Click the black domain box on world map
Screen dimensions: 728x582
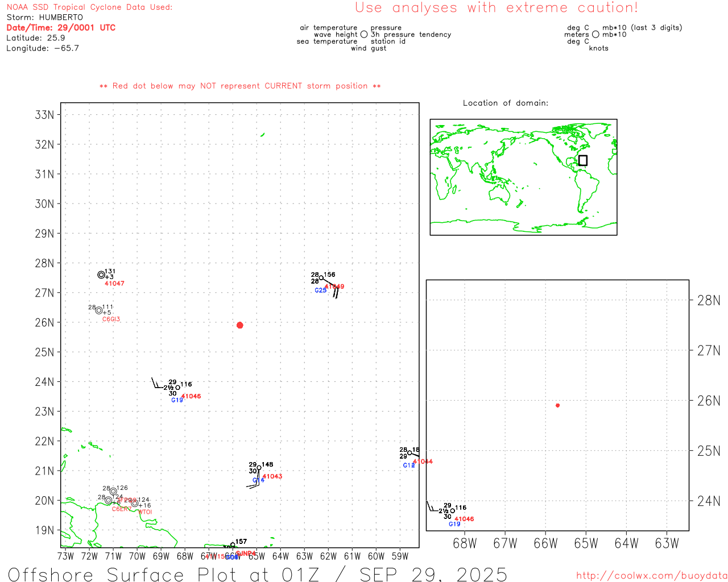pyautogui.click(x=582, y=160)
